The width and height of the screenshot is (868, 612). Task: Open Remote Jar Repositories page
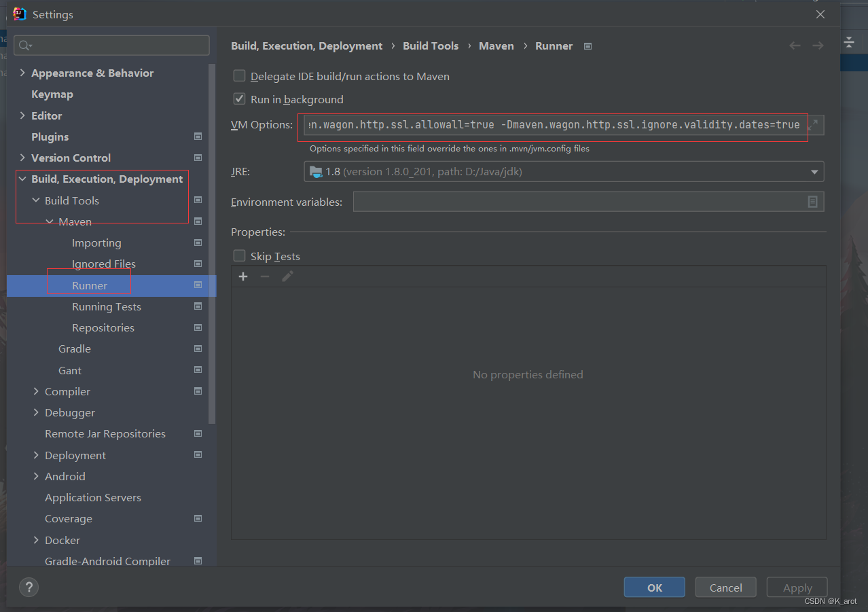click(105, 433)
